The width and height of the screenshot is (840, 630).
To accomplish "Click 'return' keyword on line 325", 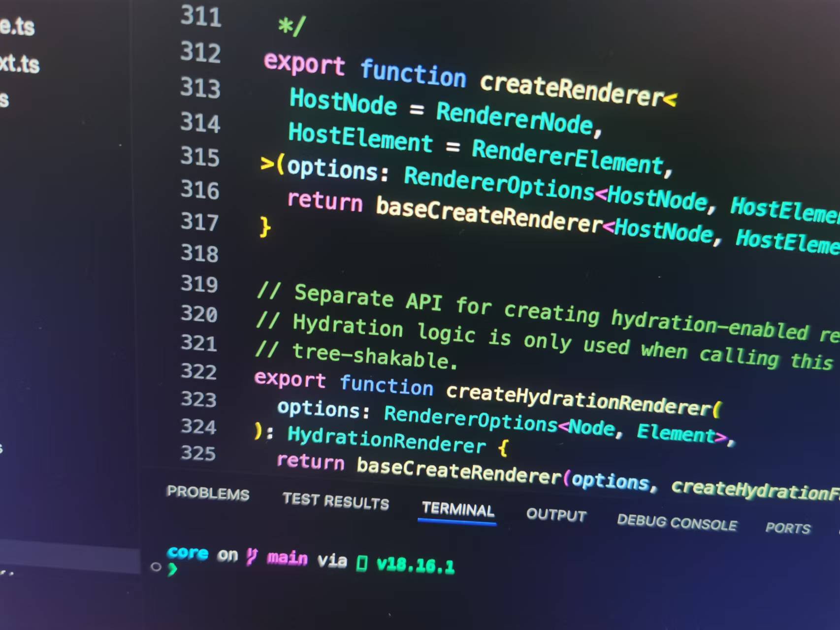I will (x=310, y=462).
